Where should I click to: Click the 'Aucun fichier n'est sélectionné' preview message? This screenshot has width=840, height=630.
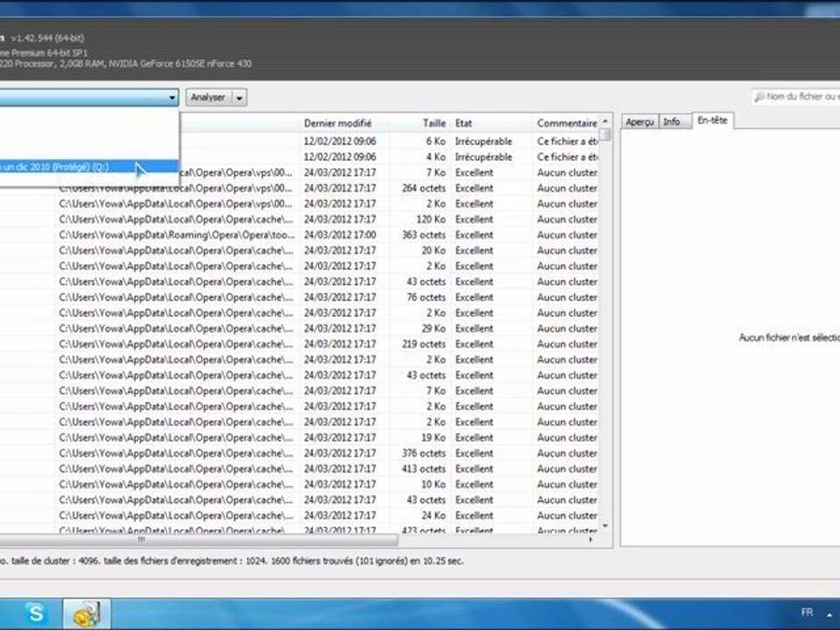click(789, 338)
